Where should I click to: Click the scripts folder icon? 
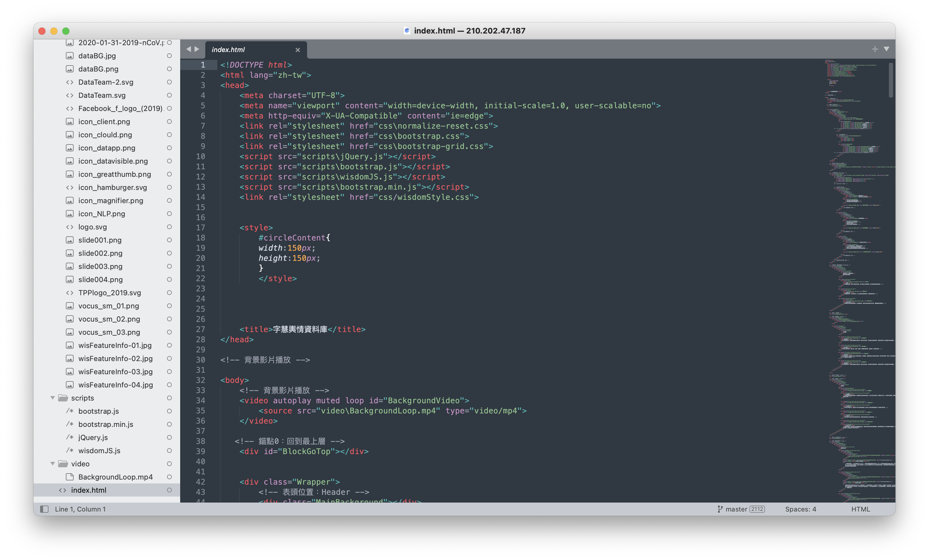click(63, 398)
